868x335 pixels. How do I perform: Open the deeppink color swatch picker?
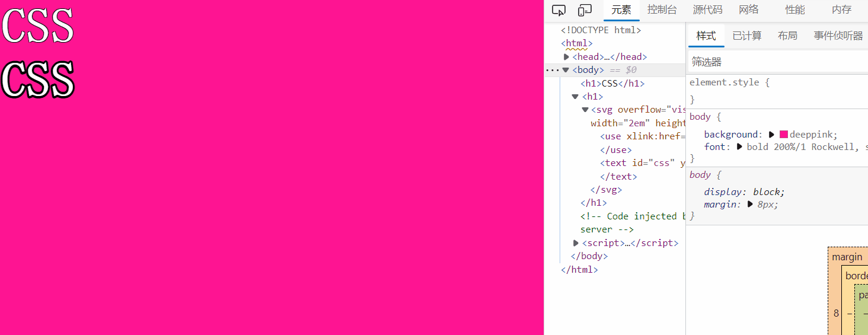point(784,135)
